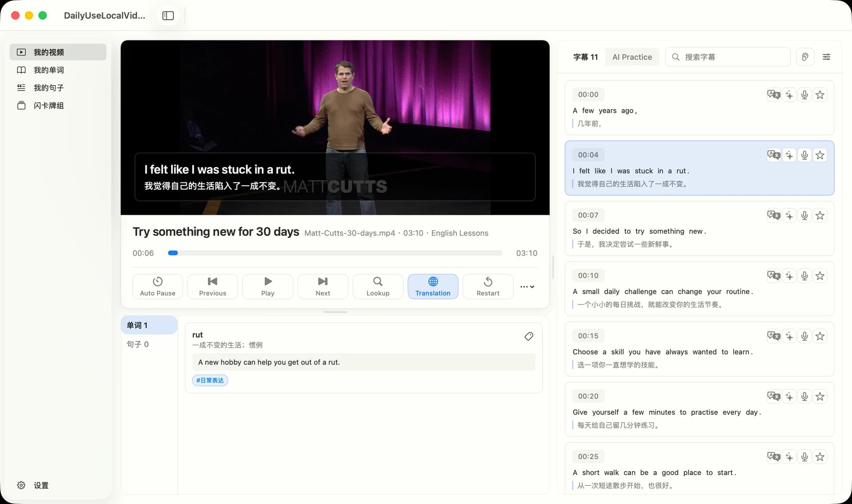Viewport: 852px width, 504px height.
Task: Toggle translation for 00:07 subtitle
Action: coord(773,215)
